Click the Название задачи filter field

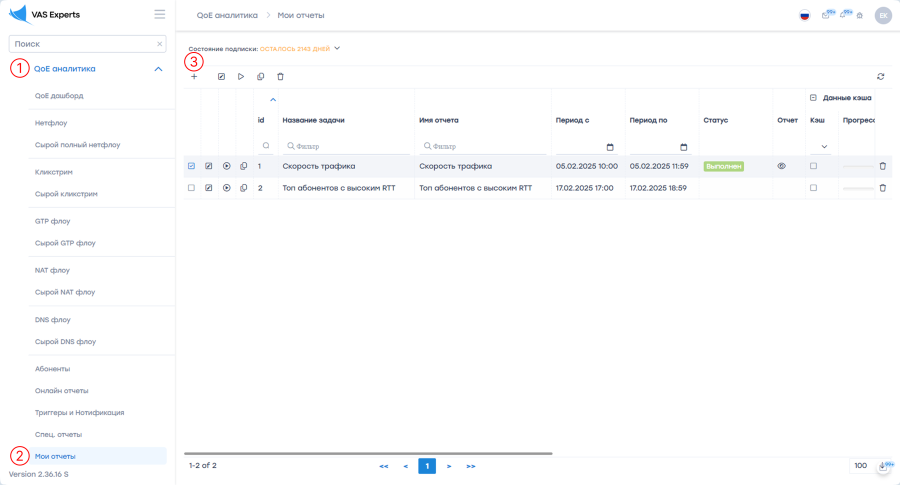point(346,146)
